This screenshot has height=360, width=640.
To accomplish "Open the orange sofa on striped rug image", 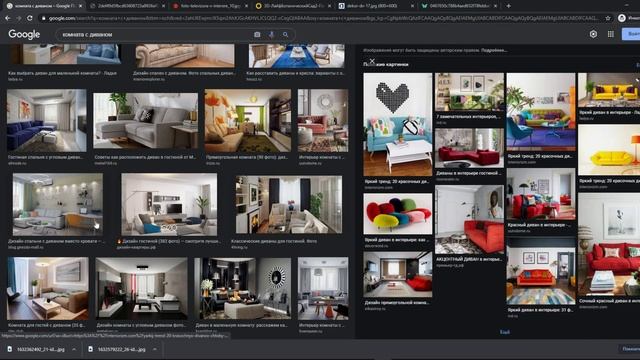I will 541,271.
